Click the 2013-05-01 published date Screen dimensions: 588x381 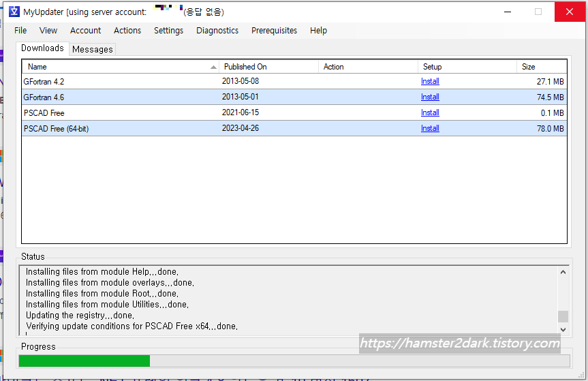coord(241,97)
